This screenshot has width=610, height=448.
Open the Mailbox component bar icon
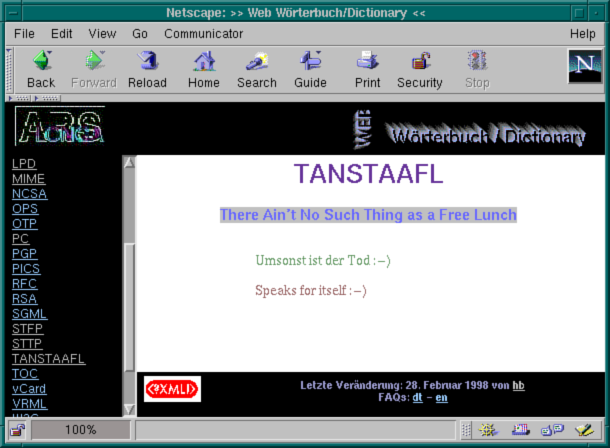click(520, 430)
